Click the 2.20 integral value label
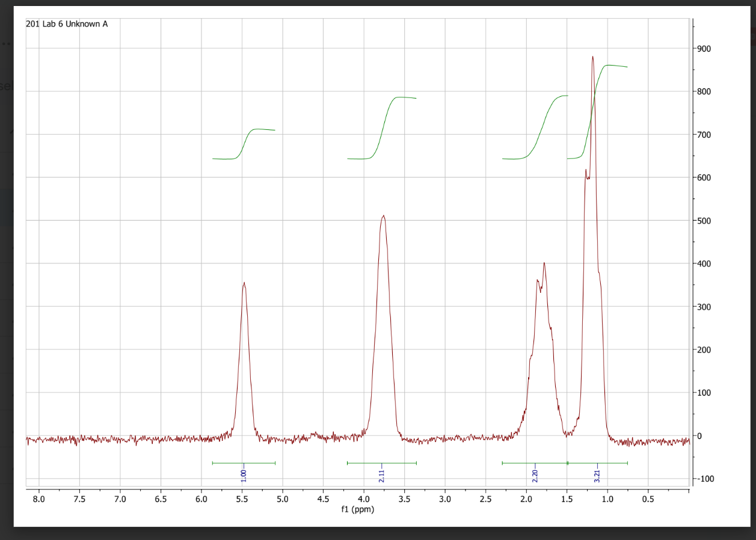Screen dimensions: 756x540 [x=534, y=474]
